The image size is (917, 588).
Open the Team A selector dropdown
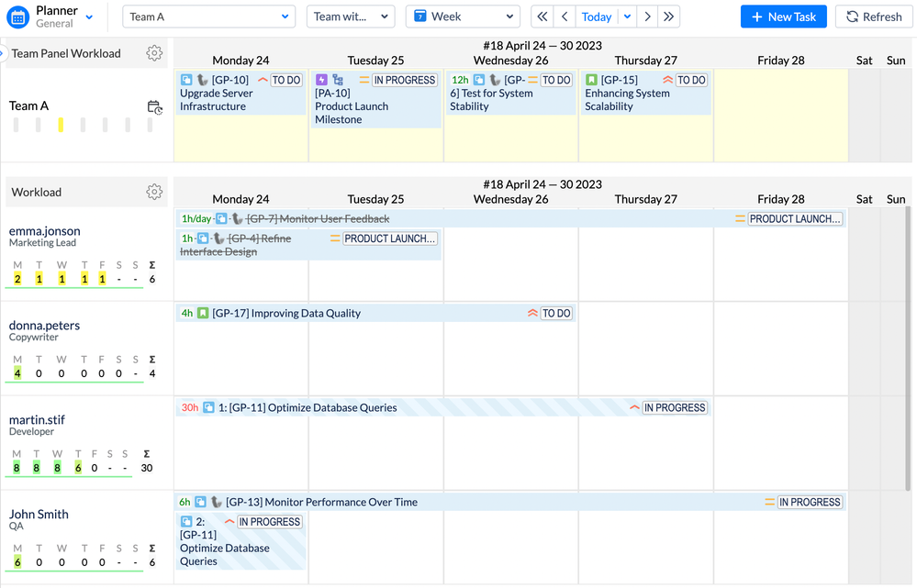click(208, 16)
